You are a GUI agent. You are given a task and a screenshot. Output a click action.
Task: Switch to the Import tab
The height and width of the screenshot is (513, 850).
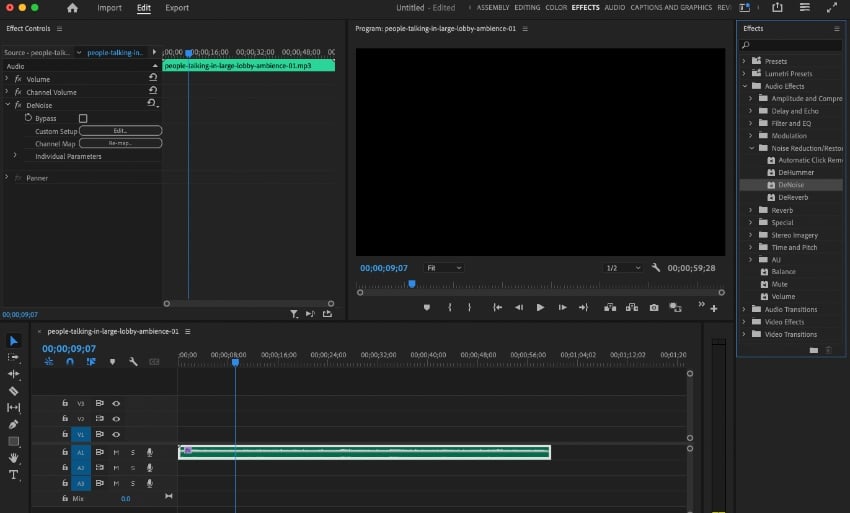tap(110, 8)
